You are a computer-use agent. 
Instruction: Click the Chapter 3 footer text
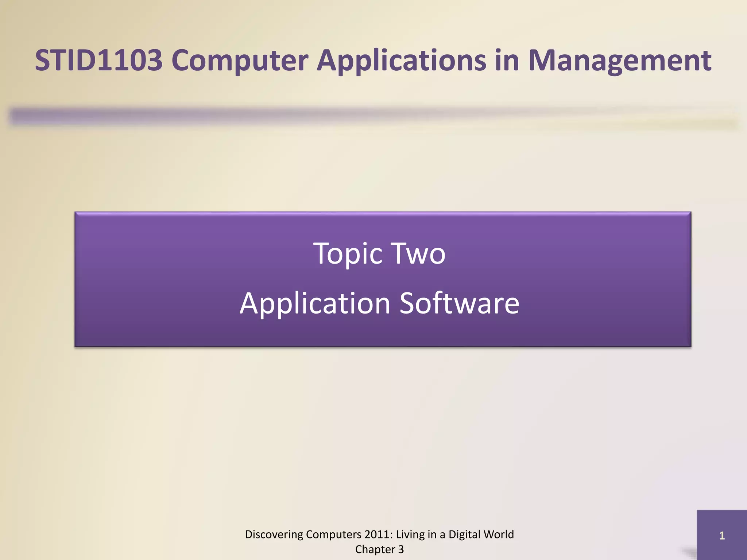point(379,549)
